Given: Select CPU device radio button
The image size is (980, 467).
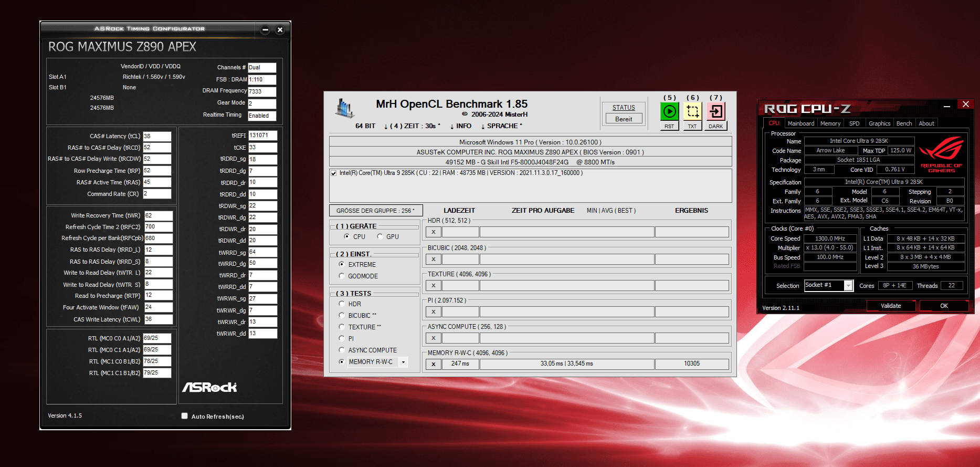Looking at the screenshot, I should tap(346, 236).
